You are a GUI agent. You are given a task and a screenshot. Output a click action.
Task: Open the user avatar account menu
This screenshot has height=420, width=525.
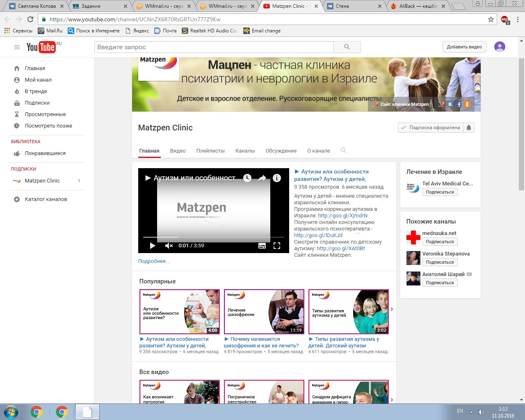(x=500, y=47)
